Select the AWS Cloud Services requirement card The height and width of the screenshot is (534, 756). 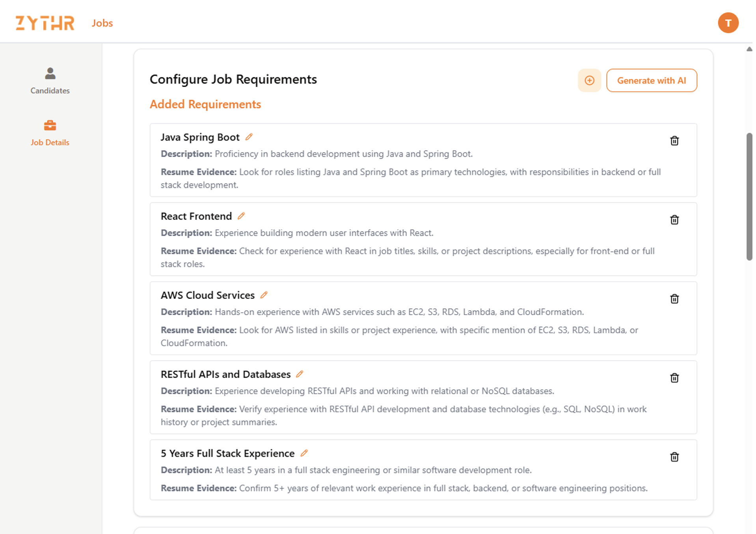423,318
